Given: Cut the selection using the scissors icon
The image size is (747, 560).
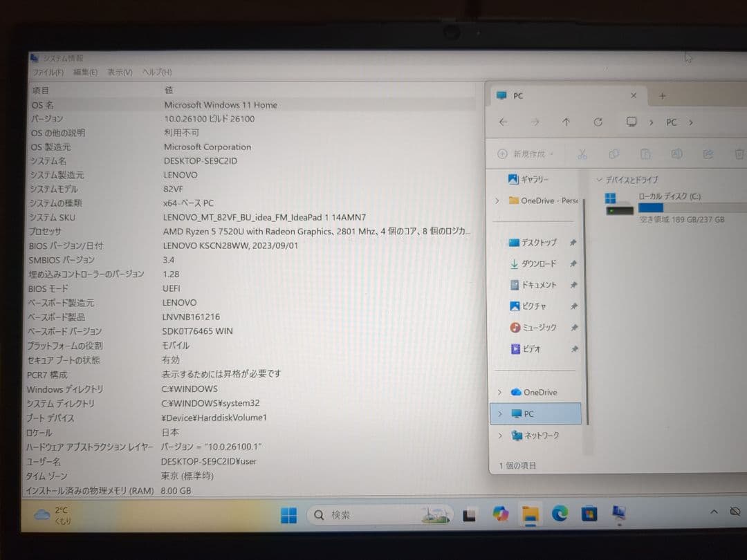Looking at the screenshot, I should tap(583, 153).
